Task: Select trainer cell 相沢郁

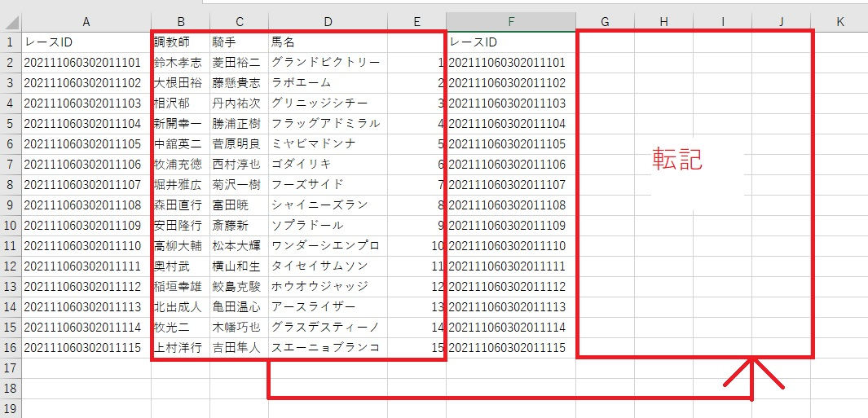Action: (180, 103)
